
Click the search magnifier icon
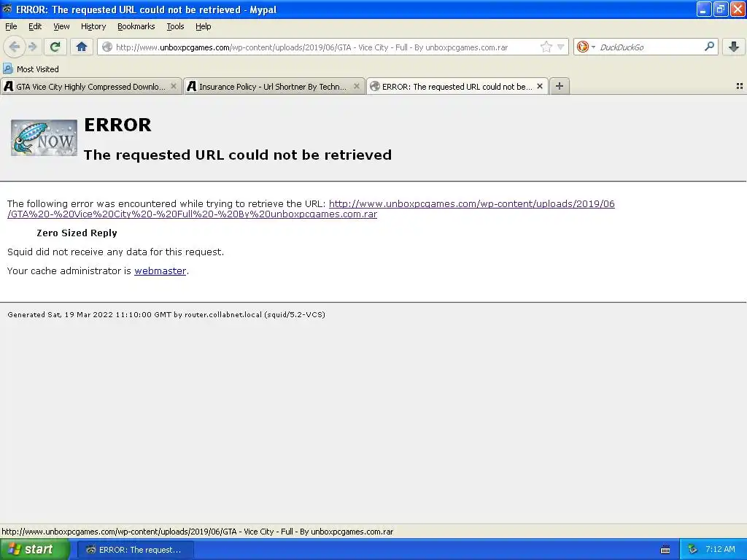tap(709, 47)
